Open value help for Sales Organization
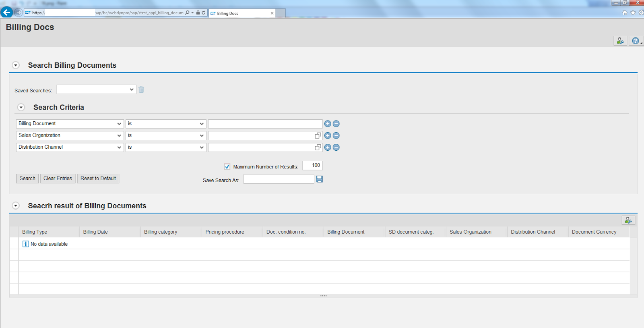This screenshot has width=644, height=328. tap(318, 136)
